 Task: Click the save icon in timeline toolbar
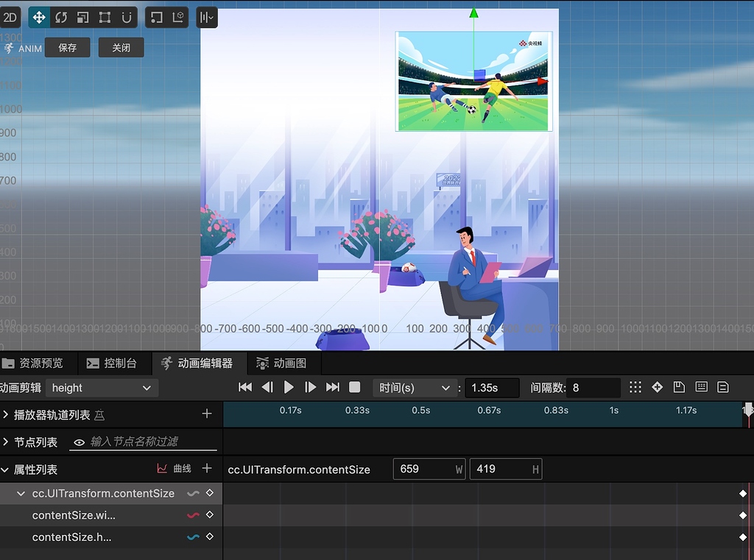coord(678,387)
